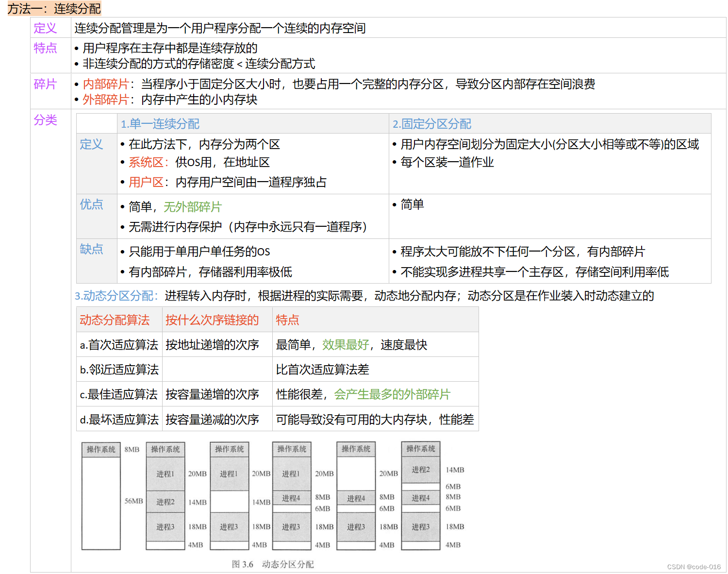Click the 外部碎片 orange text
This screenshot has height=574, width=728.
click(106, 100)
